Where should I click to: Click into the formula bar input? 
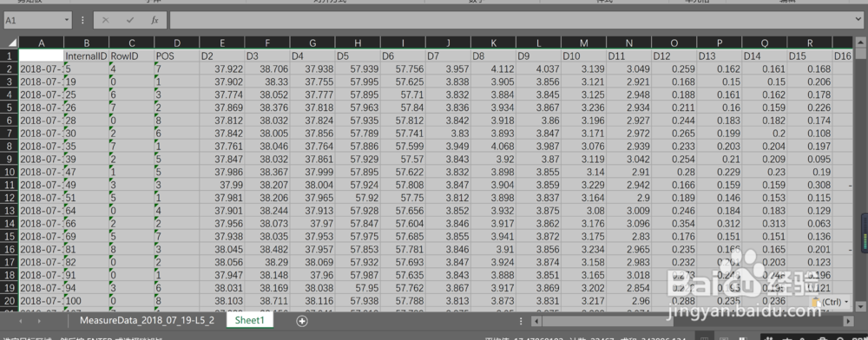pyautogui.click(x=511, y=20)
